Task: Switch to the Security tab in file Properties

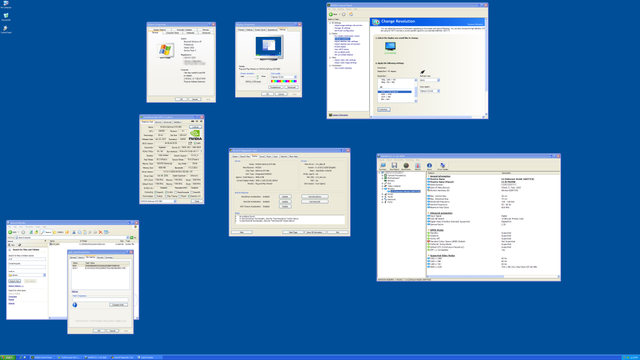Action: 100,258
